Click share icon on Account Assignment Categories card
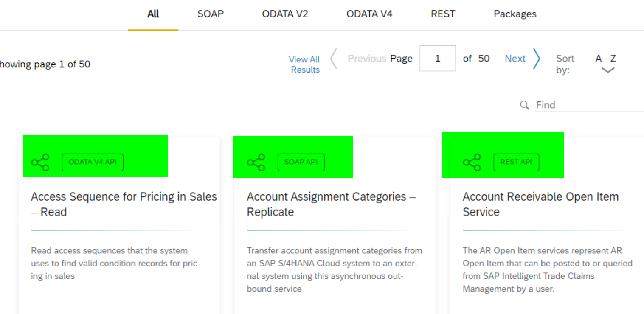Viewport: 644px width, 314px height. (256, 163)
